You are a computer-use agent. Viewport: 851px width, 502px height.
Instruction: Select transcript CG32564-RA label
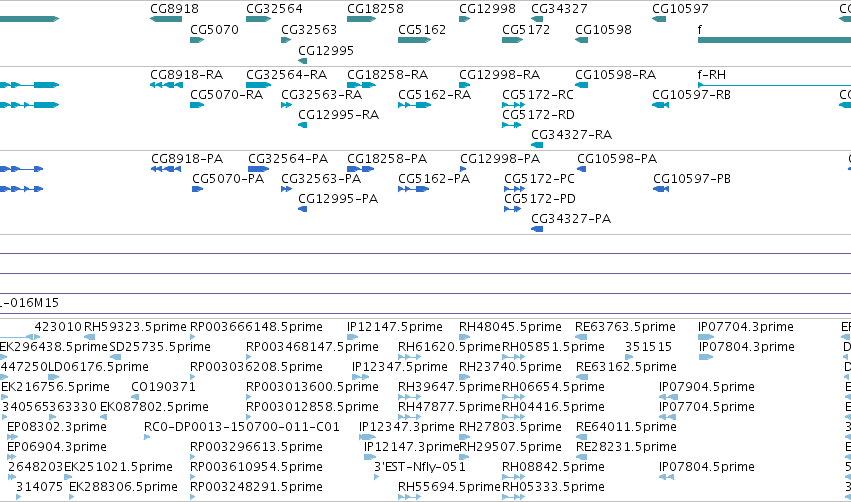coord(286,74)
